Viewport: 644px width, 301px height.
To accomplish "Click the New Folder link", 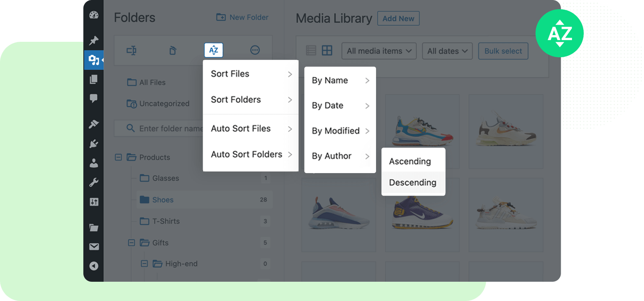I will click(x=242, y=18).
